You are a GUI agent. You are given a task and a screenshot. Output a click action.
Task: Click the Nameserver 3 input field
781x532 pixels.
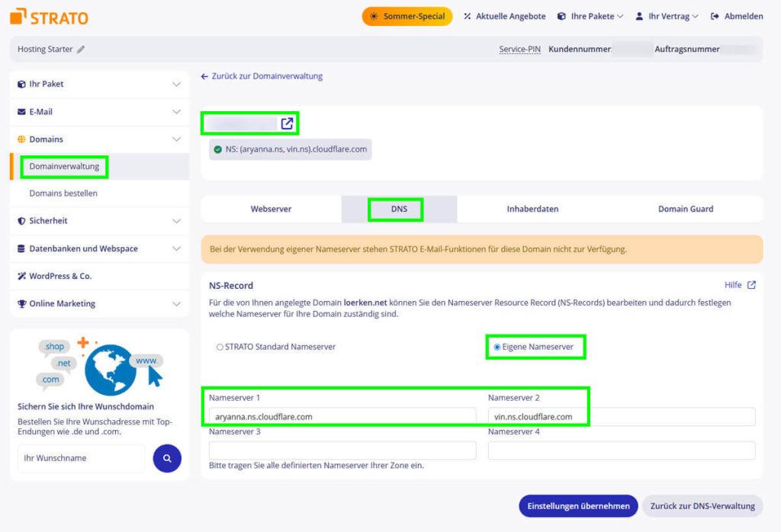[342, 450]
